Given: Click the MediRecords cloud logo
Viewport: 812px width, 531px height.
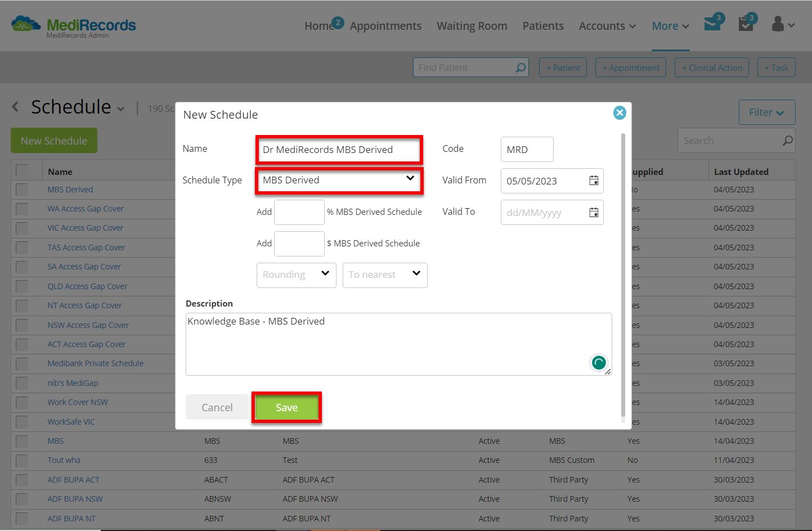Looking at the screenshot, I should click(x=26, y=24).
